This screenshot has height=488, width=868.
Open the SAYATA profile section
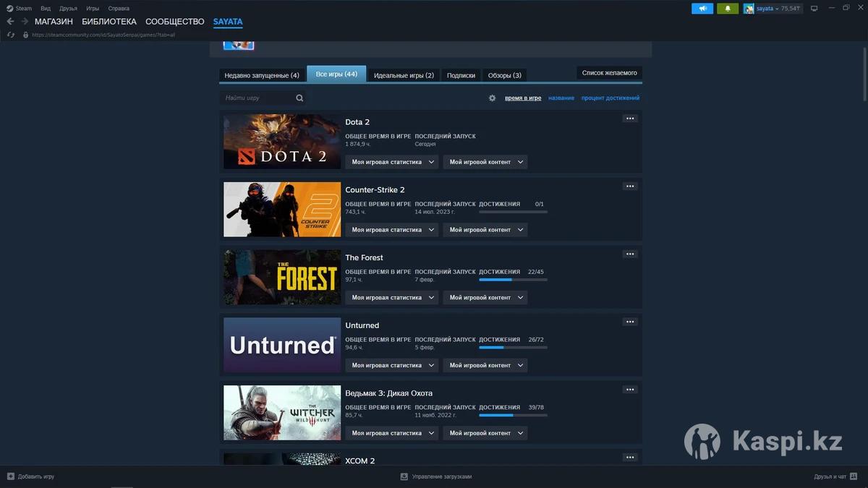click(228, 22)
